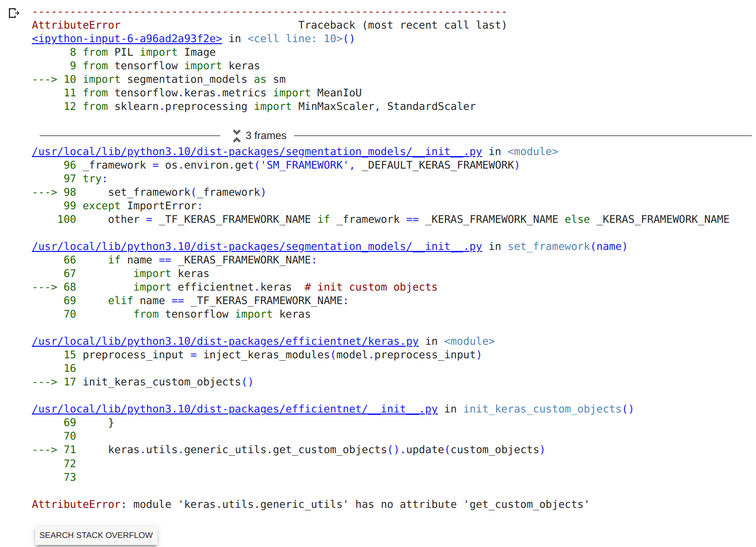Click the 'Traceback (most recent call last)' text
This screenshot has width=756, height=547.
(x=402, y=25)
